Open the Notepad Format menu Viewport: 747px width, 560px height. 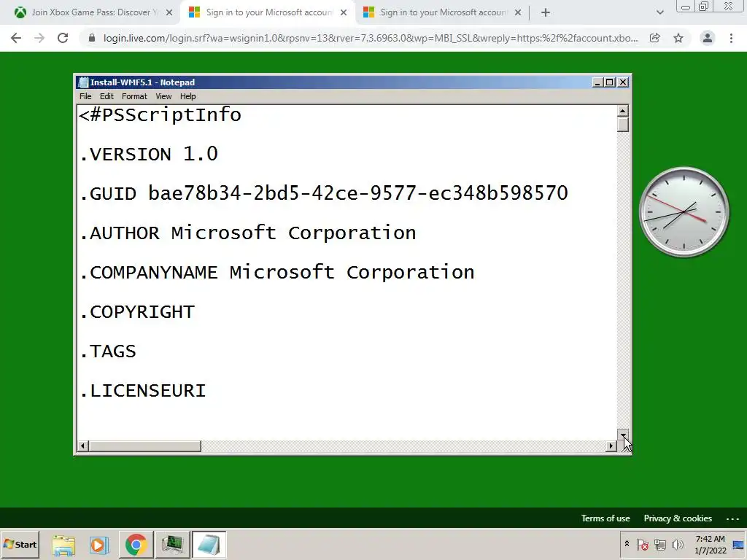[x=134, y=96]
